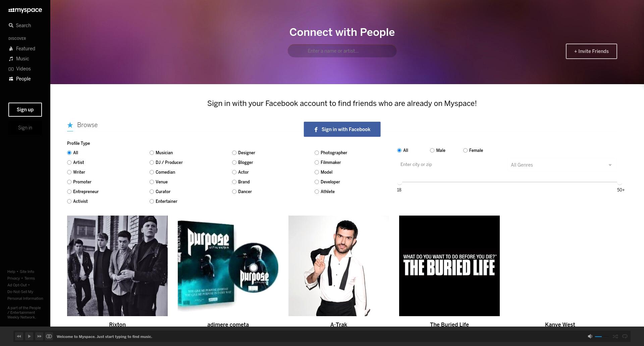
Task: Select Photographer profile type
Action: coord(317,153)
